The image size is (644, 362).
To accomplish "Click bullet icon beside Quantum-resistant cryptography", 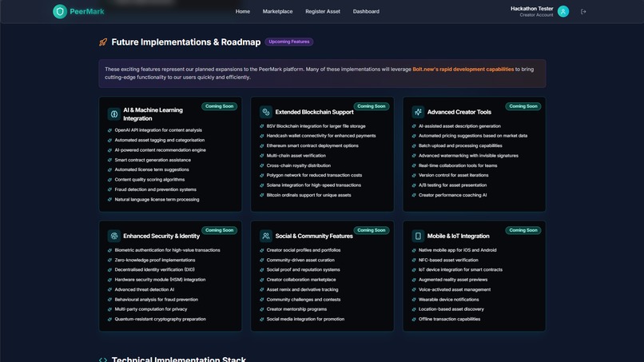I will (109, 320).
